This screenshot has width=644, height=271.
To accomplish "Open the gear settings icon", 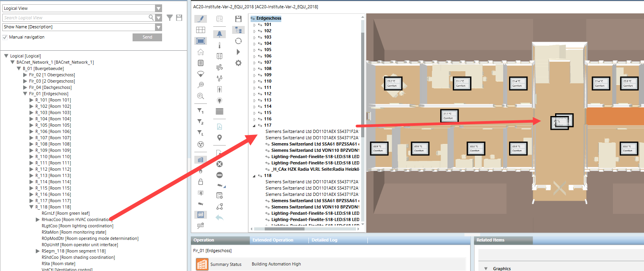I will coord(238,63).
